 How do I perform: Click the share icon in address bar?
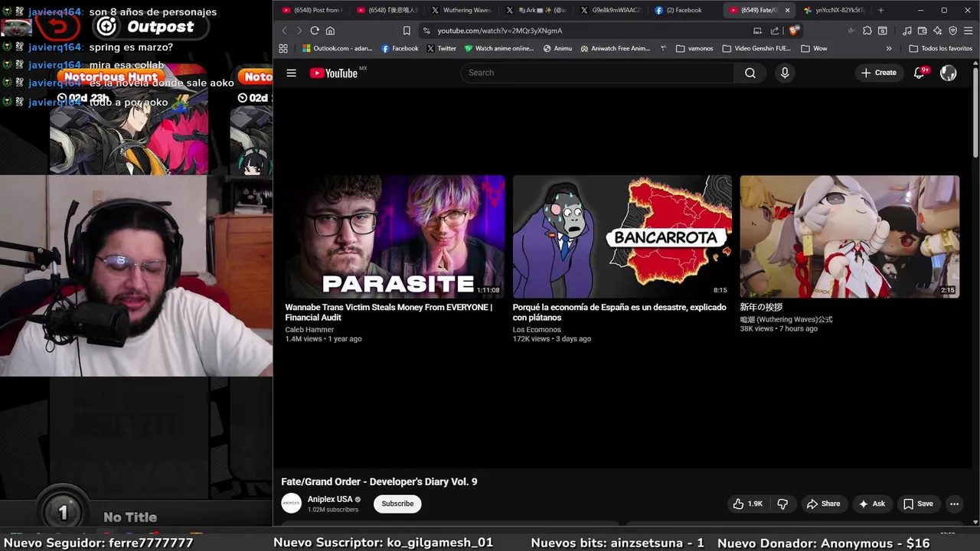pos(775,31)
